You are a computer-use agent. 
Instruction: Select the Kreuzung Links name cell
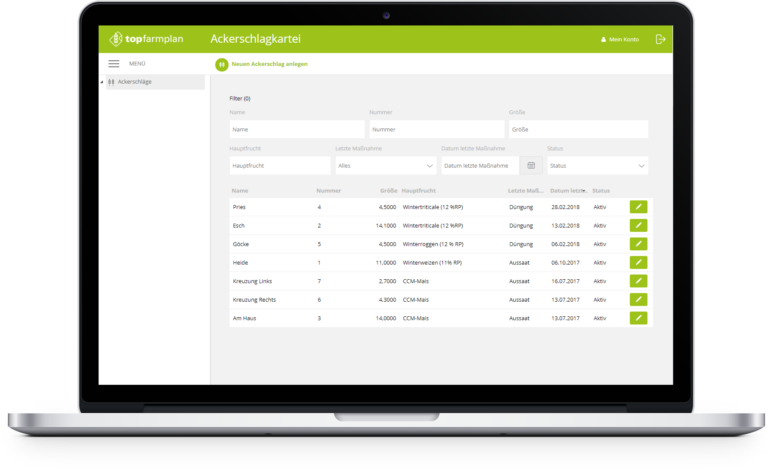pos(252,281)
